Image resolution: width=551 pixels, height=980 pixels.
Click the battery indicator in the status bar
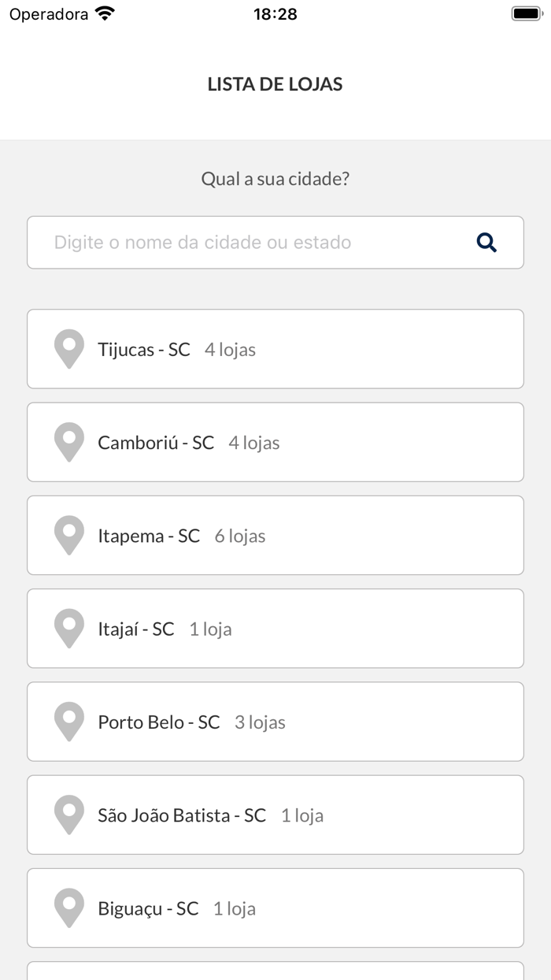tap(523, 13)
